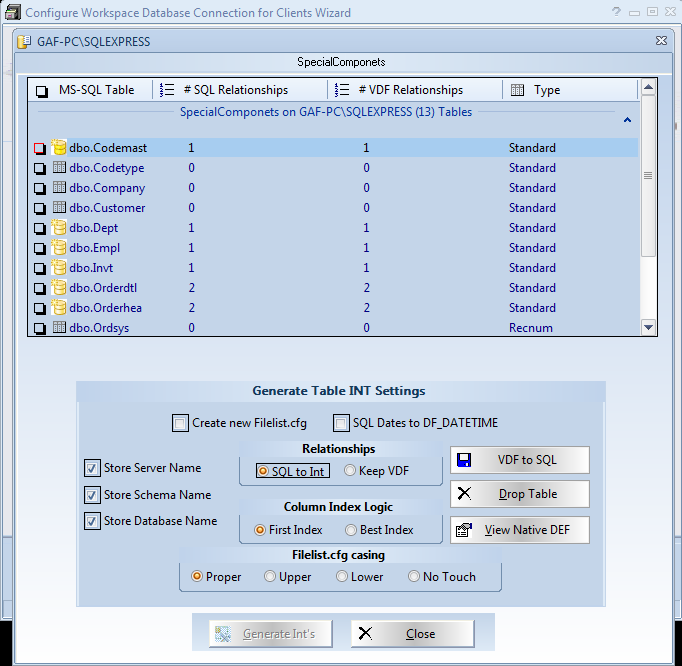Click the dbo.Codetype grid table icon
The width and height of the screenshot is (682, 666).
click(59, 168)
